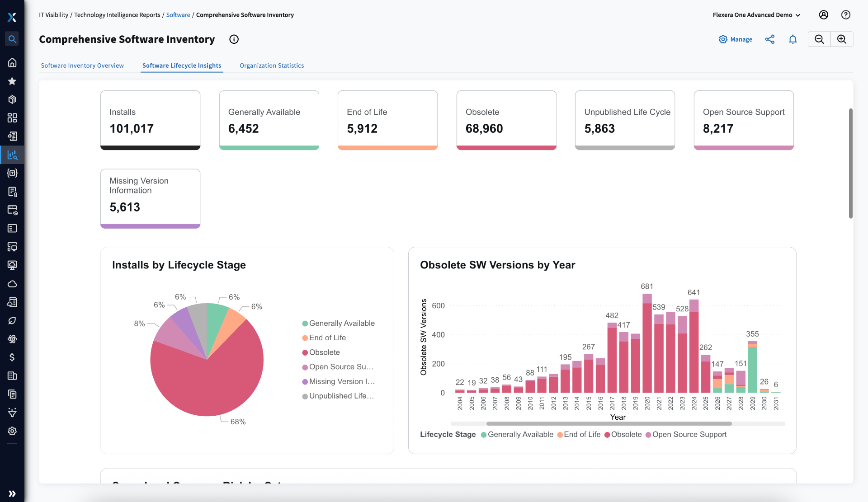This screenshot has height=502, width=868.
Task: Open the user account profile menu
Action: (x=824, y=15)
